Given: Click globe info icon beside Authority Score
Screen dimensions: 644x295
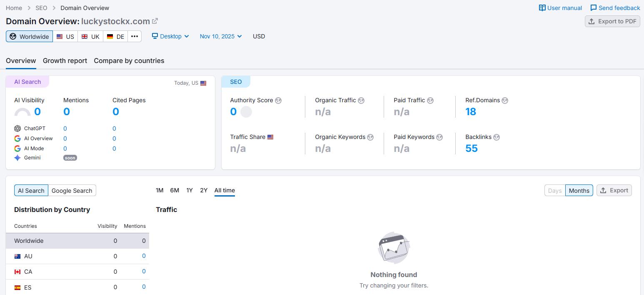Looking at the screenshot, I should pos(278,101).
